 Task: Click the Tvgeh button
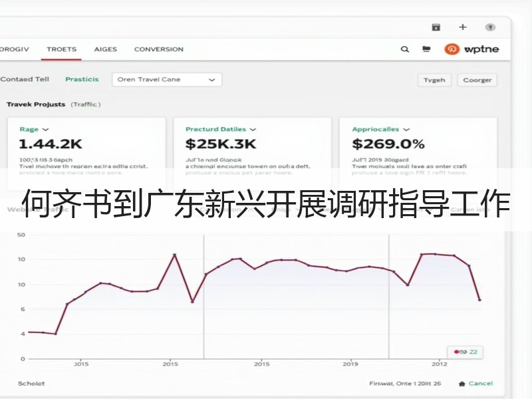434,80
